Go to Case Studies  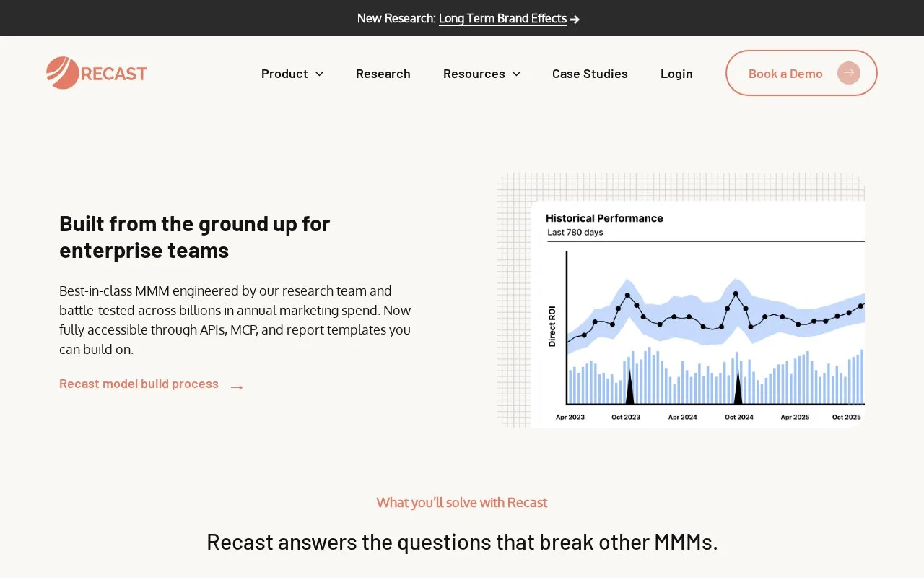click(x=590, y=74)
